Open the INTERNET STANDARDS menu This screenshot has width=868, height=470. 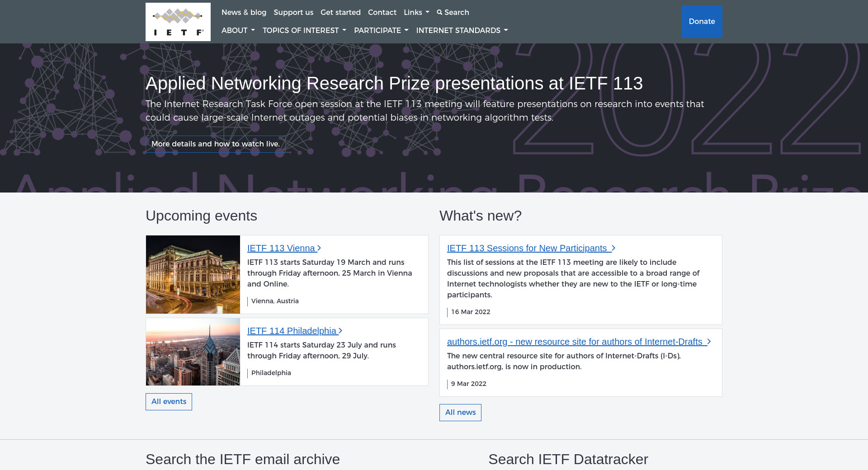click(462, 31)
